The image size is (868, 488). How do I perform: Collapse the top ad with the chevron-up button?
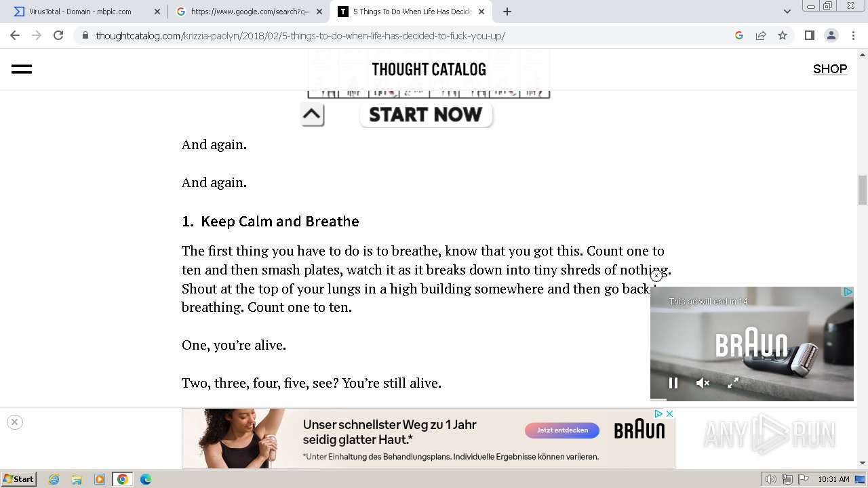tap(312, 115)
